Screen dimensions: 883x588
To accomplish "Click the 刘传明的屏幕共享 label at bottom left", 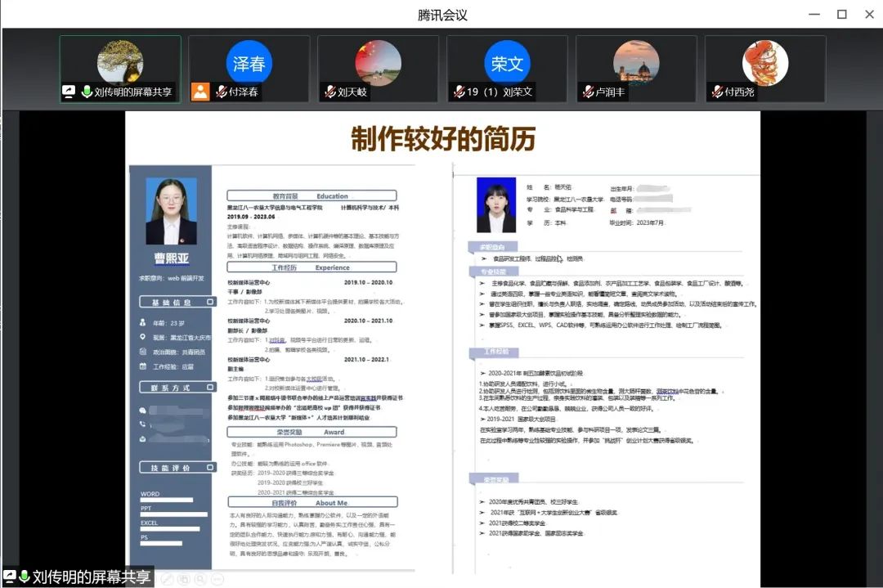I will (91, 577).
